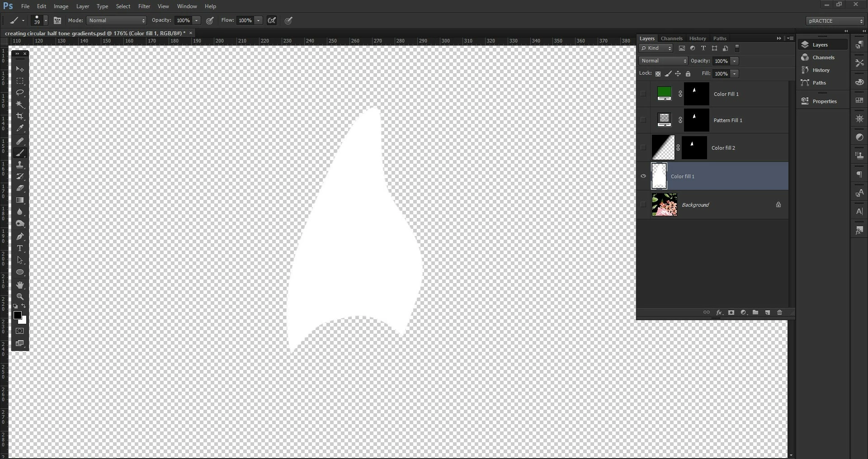This screenshot has width=868, height=459.
Task: Select the Lasso tool
Action: 20,93
